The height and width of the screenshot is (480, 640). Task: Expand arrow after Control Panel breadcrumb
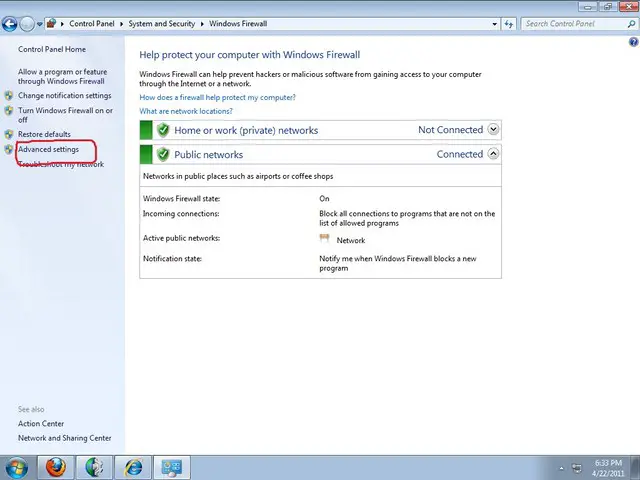[x=121, y=24]
